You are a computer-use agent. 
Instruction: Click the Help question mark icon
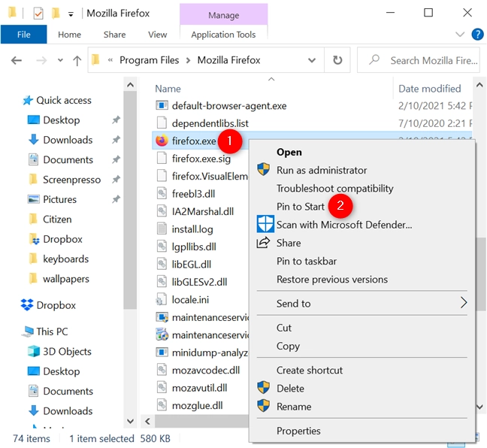[477, 34]
